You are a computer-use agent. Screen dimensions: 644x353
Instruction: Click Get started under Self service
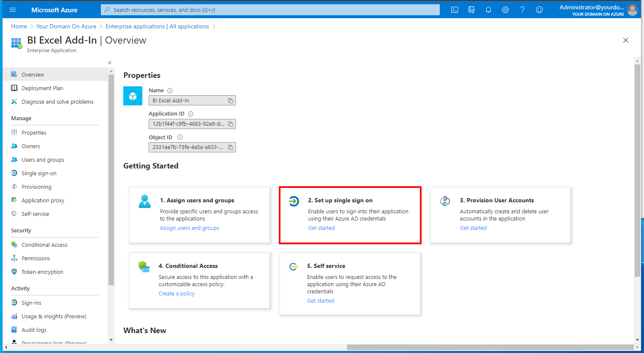320,301
